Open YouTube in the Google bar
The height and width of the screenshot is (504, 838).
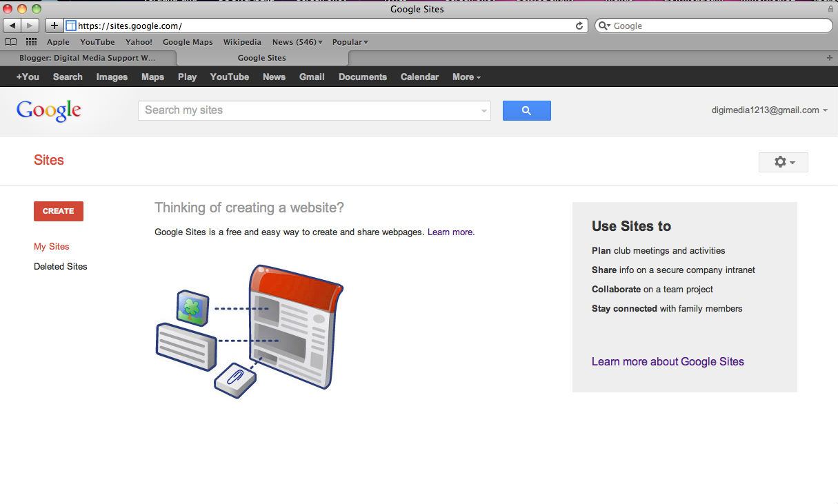coord(230,77)
